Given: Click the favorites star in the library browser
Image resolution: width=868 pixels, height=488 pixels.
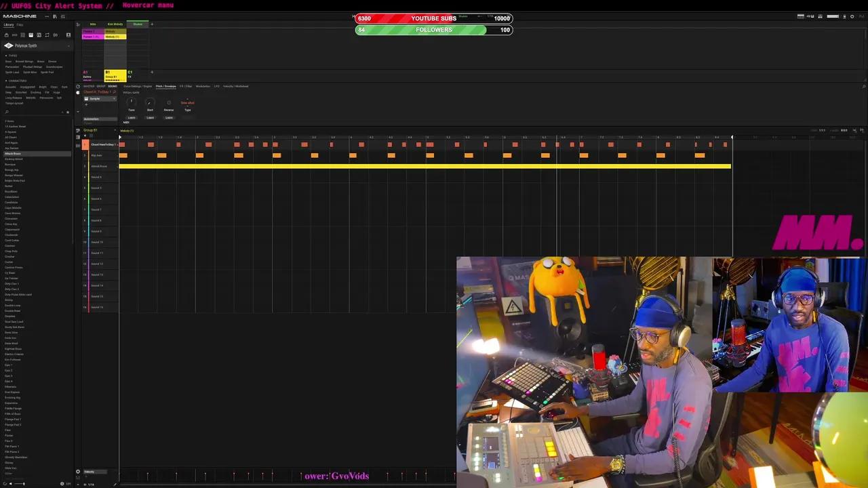Looking at the screenshot, I should pyautogui.click(x=67, y=112).
